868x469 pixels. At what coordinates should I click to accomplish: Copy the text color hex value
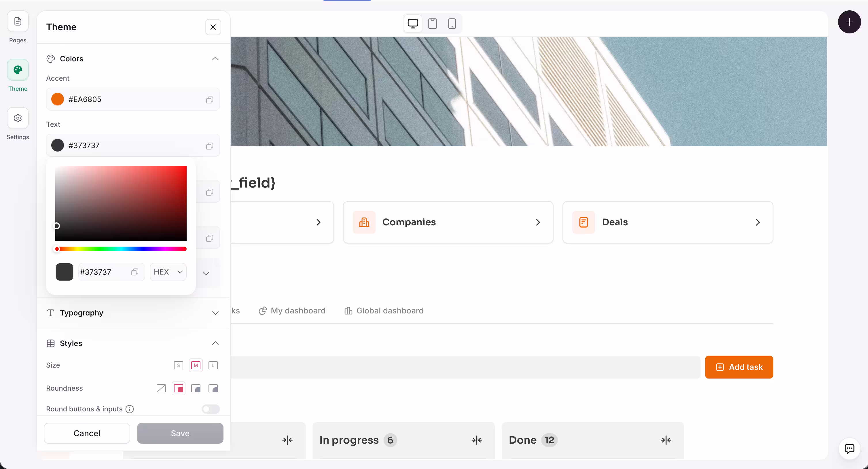coord(209,146)
